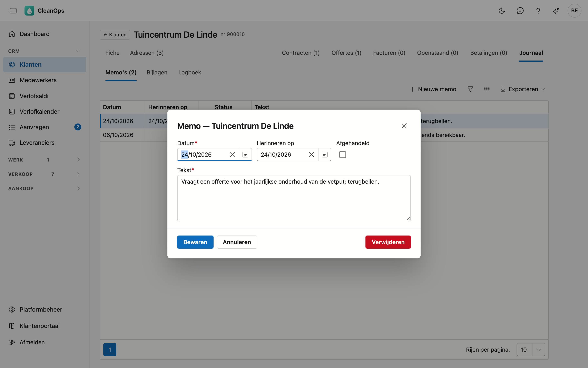Open the Exporteren dropdown
Viewport: 588px width, 368px height.
pos(523,89)
